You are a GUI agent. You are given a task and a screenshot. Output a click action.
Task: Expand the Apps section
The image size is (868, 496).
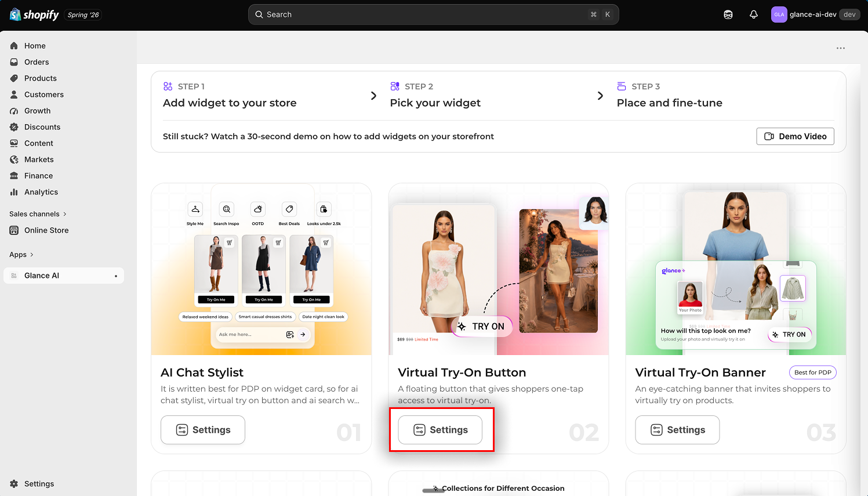click(21, 255)
